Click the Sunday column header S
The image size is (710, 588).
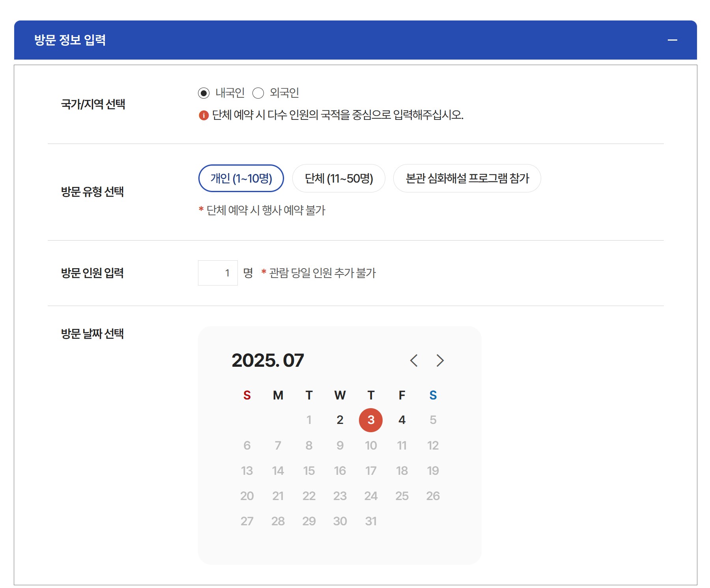click(247, 396)
